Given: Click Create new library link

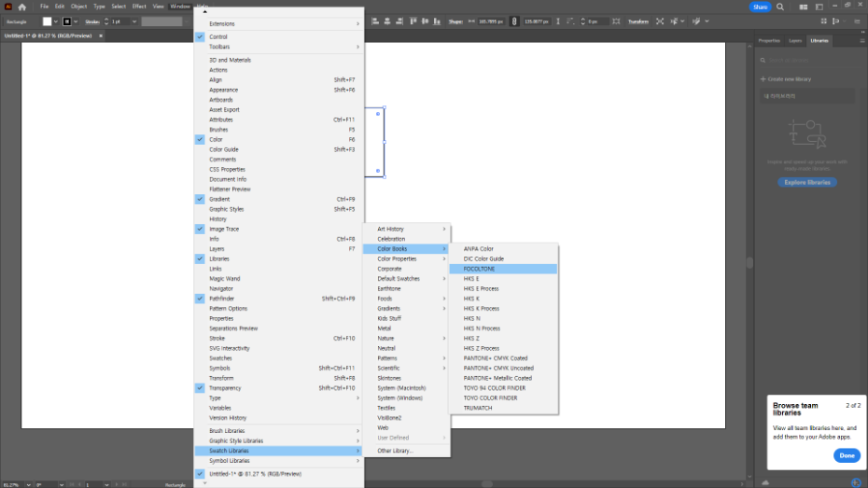Looking at the screenshot, I should click(x=790, y=79).
